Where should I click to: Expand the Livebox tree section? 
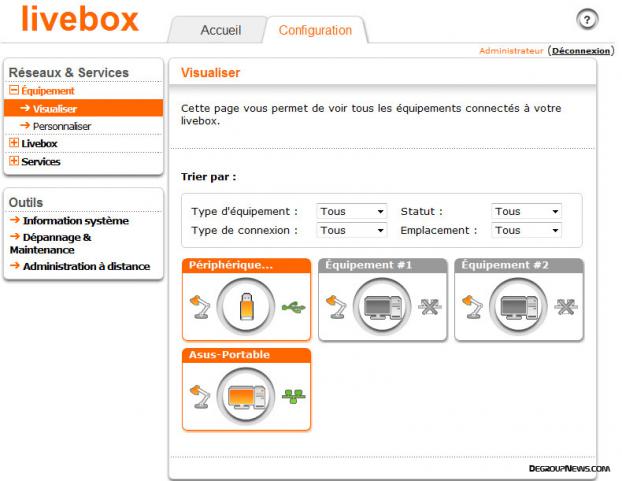(14, 144)
